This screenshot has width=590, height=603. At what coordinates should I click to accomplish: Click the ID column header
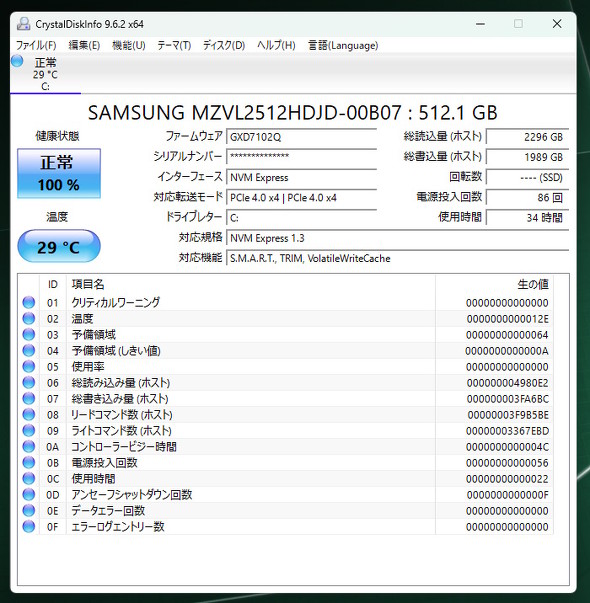53,284
